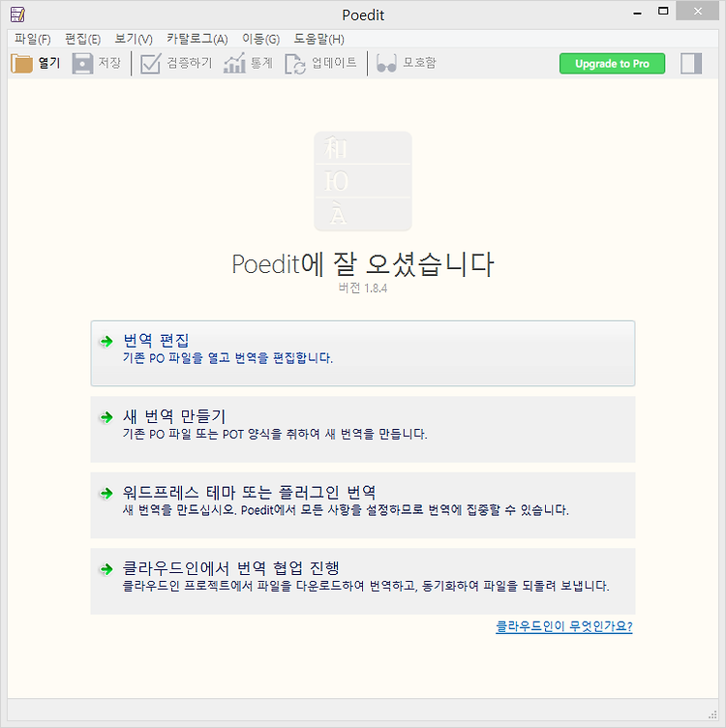Click the Poedit language logo image

coord(363,182)
